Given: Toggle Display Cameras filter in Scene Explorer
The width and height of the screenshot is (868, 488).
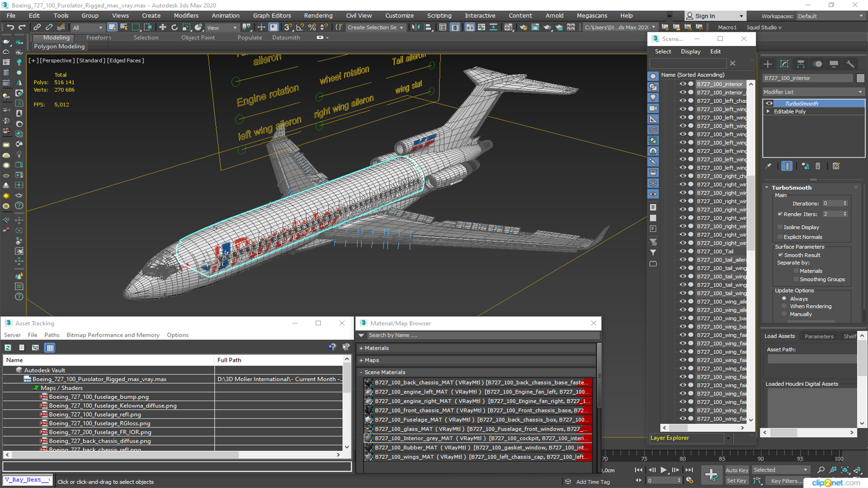Looking at the screenshot, I should click(x=653, y=108).
